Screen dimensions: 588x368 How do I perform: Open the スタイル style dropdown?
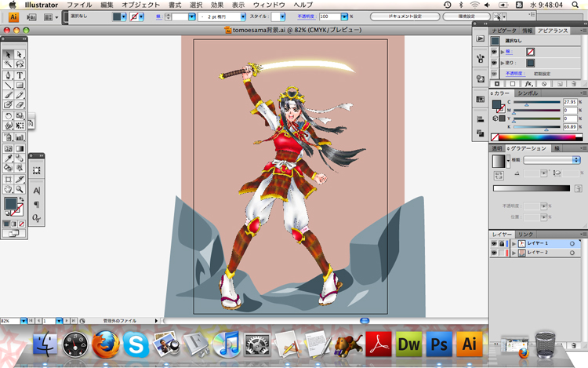tap(282, 16)
